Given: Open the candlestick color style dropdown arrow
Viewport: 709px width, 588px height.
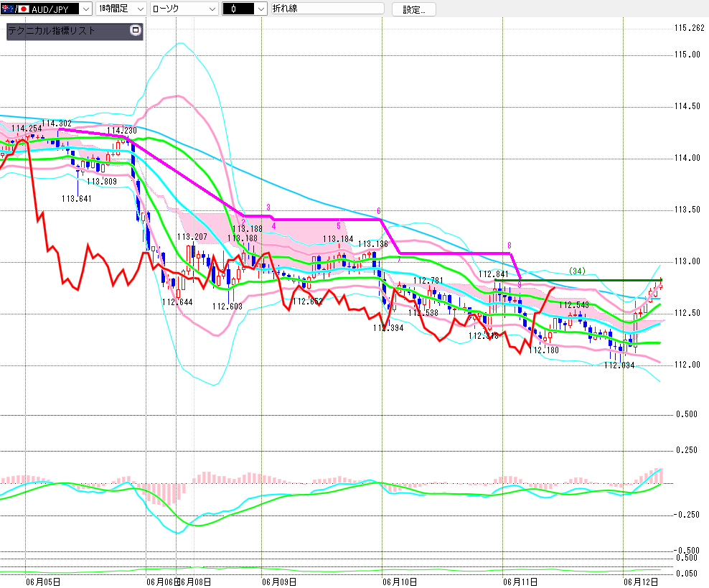Looking at the screenshot, I should tap(261, 9).
